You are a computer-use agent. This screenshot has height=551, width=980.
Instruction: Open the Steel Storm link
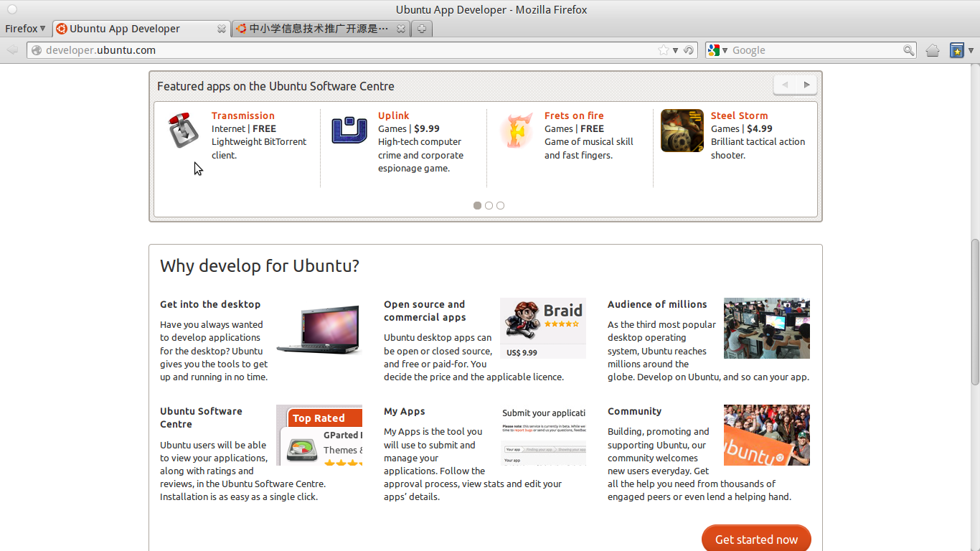point(739,116)
